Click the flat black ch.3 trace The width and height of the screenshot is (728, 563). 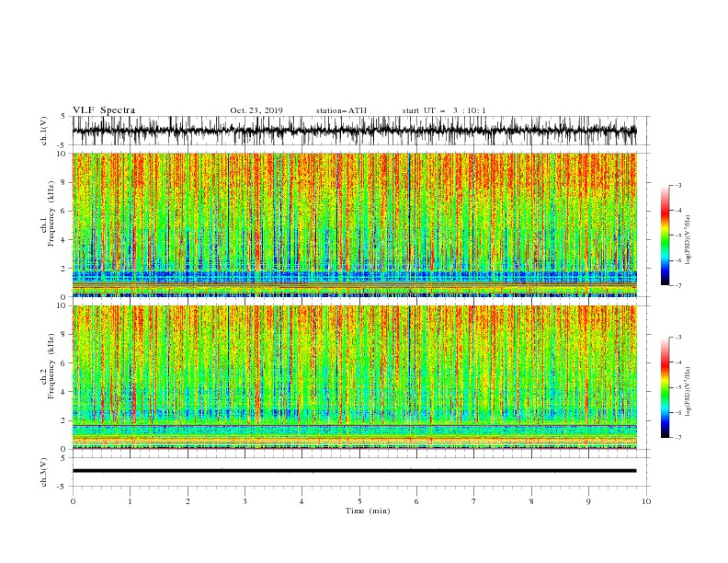[x=354, y=471]
